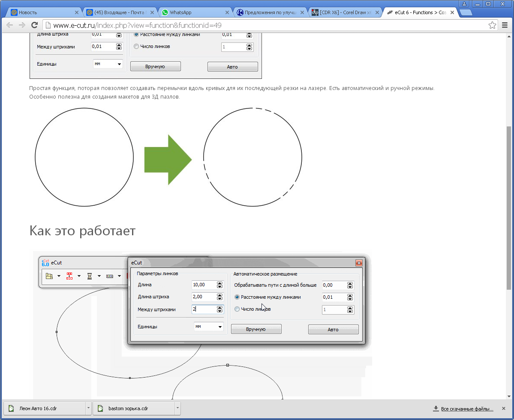
Task: Open Единицы мм dropdown in upper dialog
Action: click(x=108, y=64)
